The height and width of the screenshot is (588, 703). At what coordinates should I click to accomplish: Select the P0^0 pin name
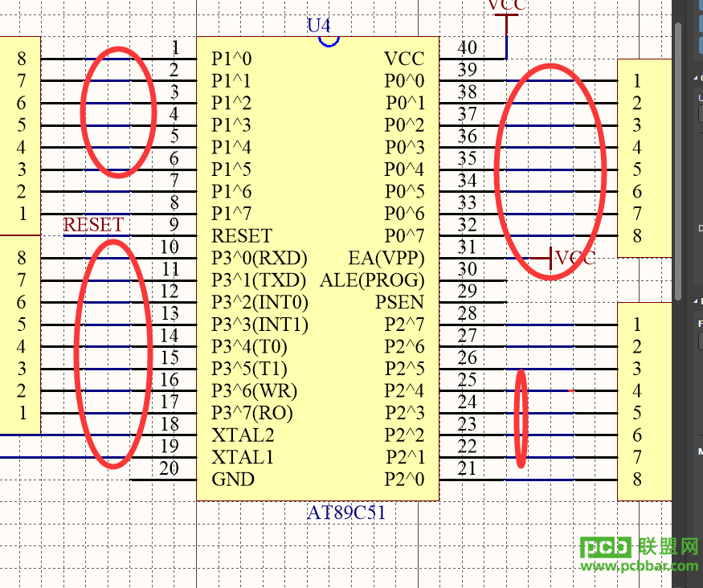pos(404,80)
